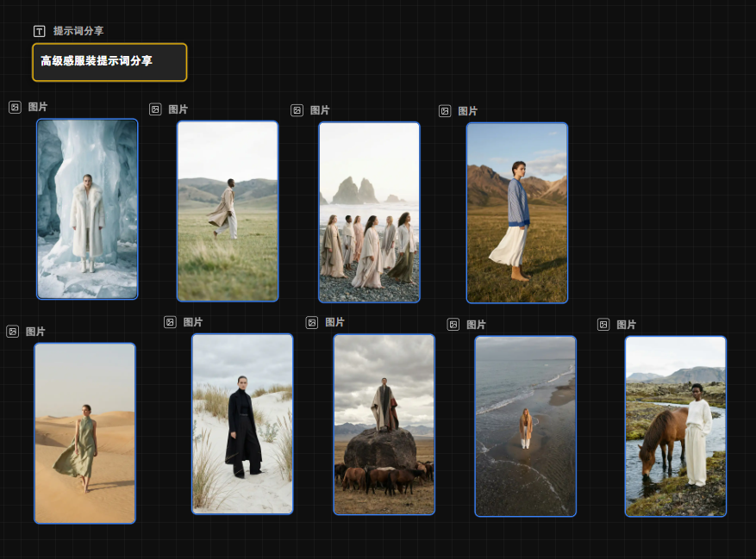The height and width of the screenshot is (559, 756).
Task: Click image icon above the blue sweater photo
Action: coord(445,111)
